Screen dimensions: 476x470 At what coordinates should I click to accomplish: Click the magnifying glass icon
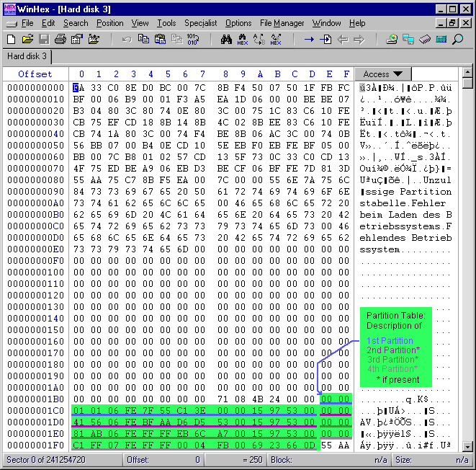click(458, 40)
